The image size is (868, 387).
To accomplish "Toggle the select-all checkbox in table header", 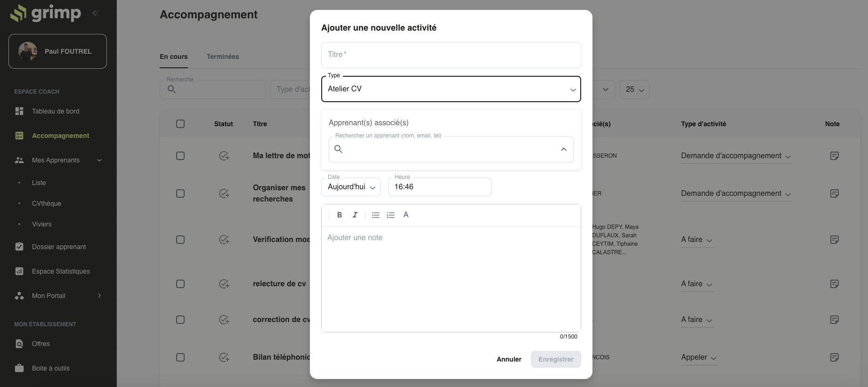I will pos(180,124).
